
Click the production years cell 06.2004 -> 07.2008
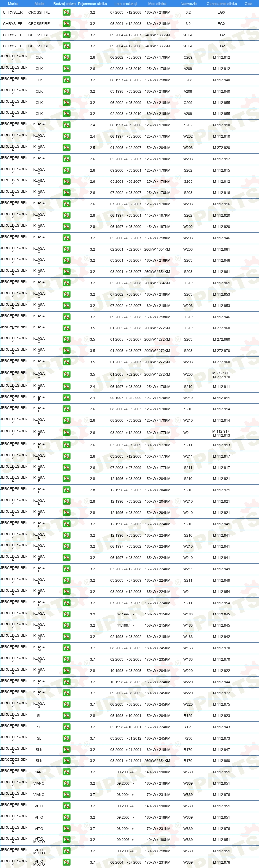click(x=126, y=862)
